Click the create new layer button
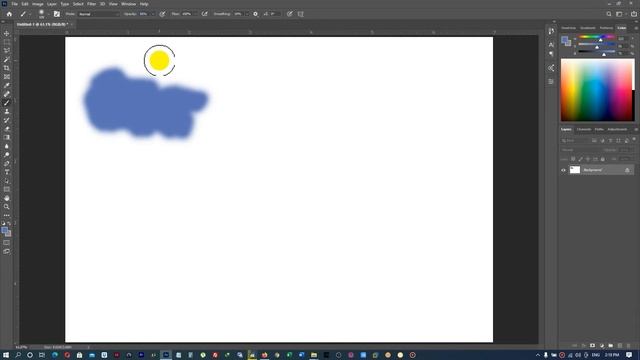Image resolution: width=640 pixels, height=360 pixels. click(x=620, y=346)
